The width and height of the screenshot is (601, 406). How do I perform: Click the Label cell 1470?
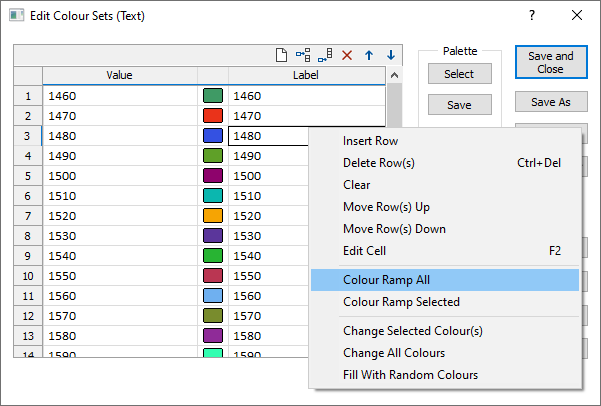307,116
